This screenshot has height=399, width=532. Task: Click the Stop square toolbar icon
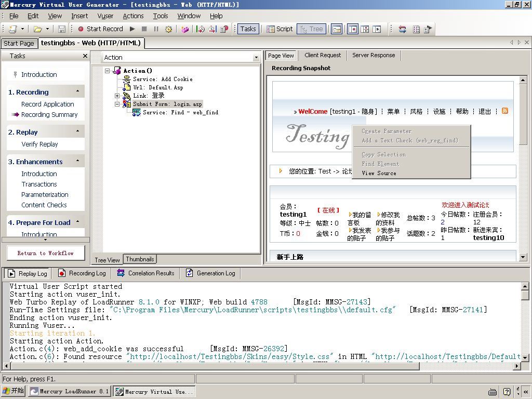click(x=144, y=29)
